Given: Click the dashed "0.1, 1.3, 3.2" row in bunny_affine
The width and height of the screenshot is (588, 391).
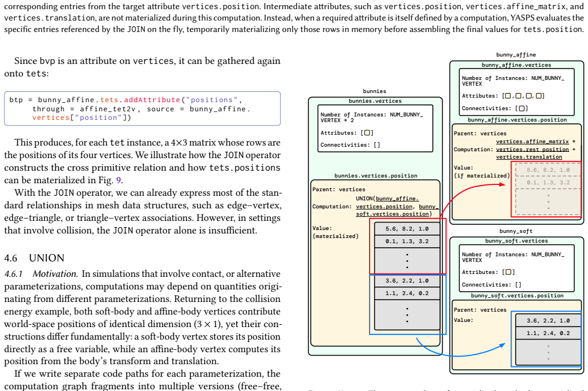Looking at the screenshot, I should coord(548,183).
